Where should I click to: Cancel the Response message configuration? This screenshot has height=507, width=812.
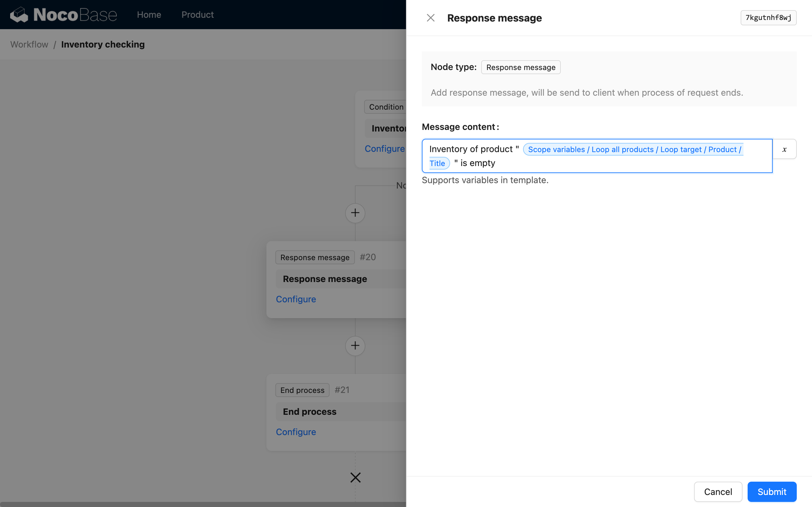(718, 491)
